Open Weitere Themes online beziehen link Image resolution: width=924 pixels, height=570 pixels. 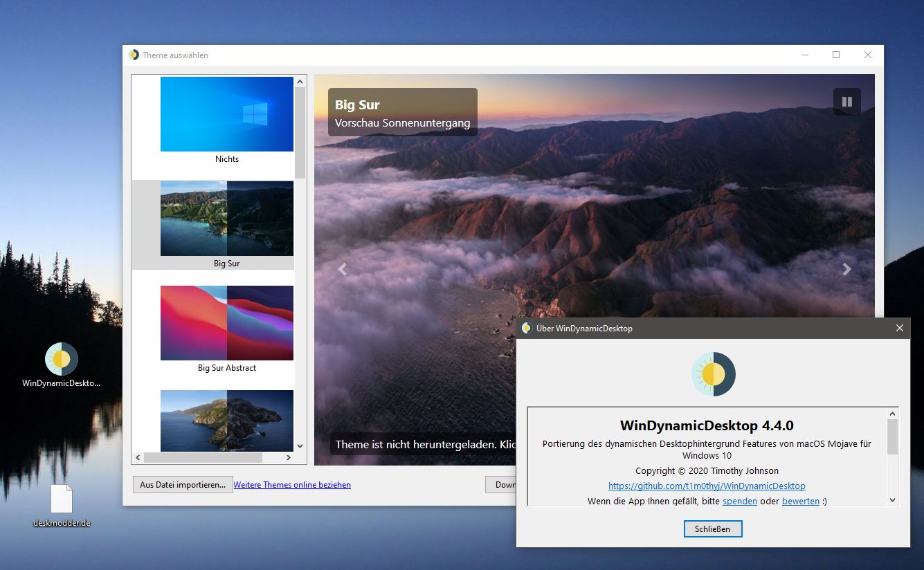pyautogui.click(x=292, y=485)
